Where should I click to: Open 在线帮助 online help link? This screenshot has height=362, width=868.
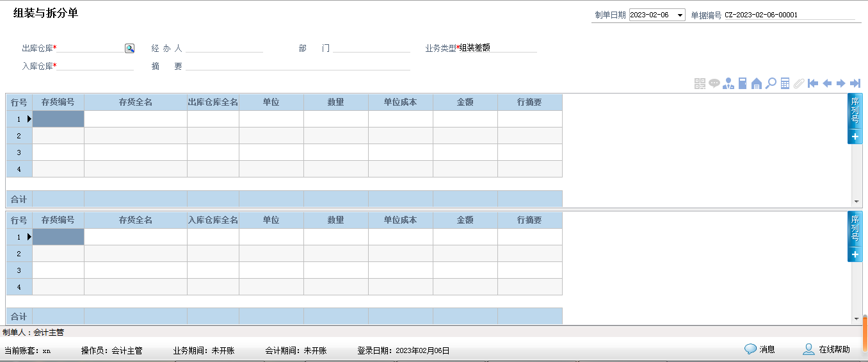coord(826,349)
